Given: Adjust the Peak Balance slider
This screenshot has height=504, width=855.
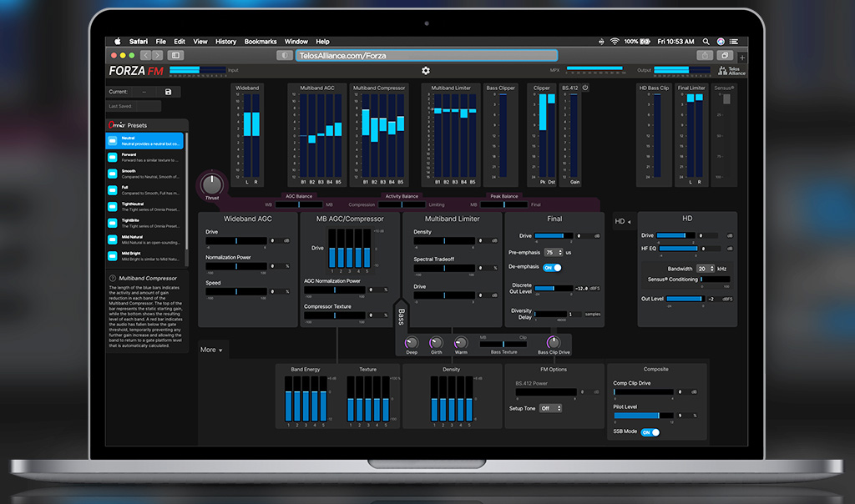Looking at the screenshot, I should (503, 205).
